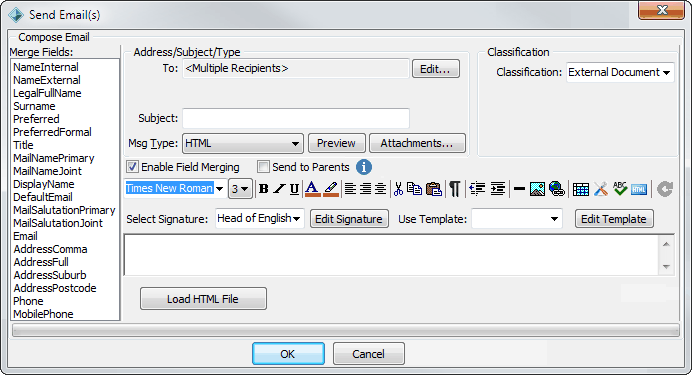Click the diamond app icon in title bar

[x=16, y=15]
